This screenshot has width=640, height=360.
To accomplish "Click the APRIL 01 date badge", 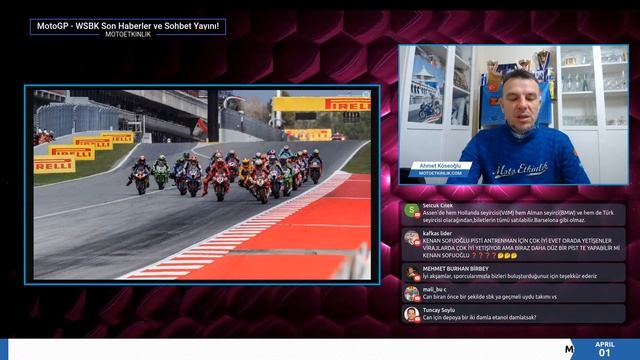I will pos(605,349).
